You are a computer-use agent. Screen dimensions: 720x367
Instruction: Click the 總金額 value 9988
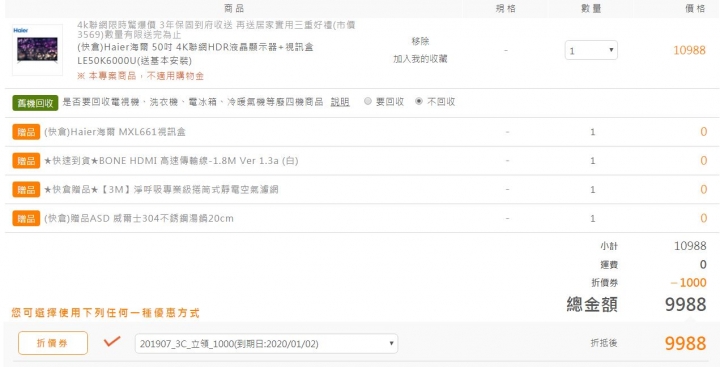[686, 304]
